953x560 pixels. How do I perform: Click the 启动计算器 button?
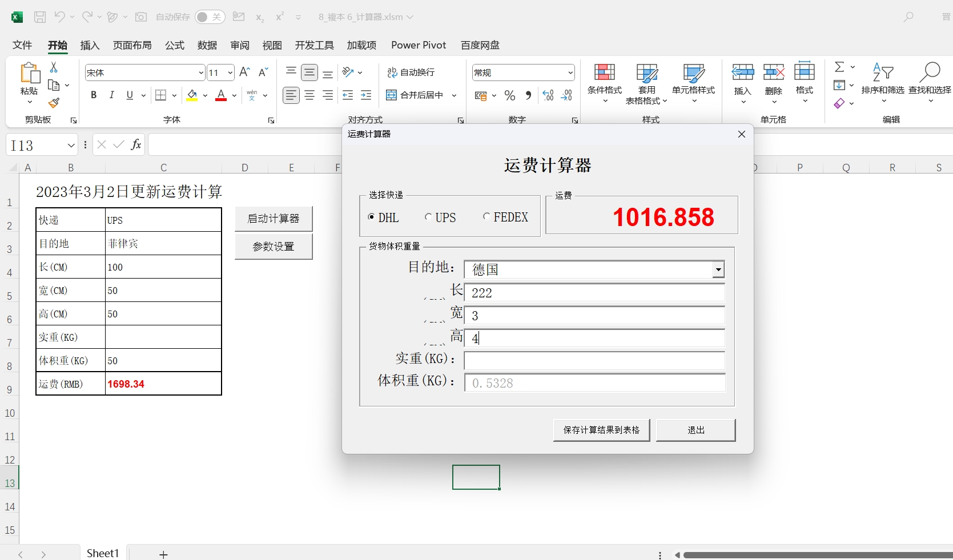click(274, 219)
